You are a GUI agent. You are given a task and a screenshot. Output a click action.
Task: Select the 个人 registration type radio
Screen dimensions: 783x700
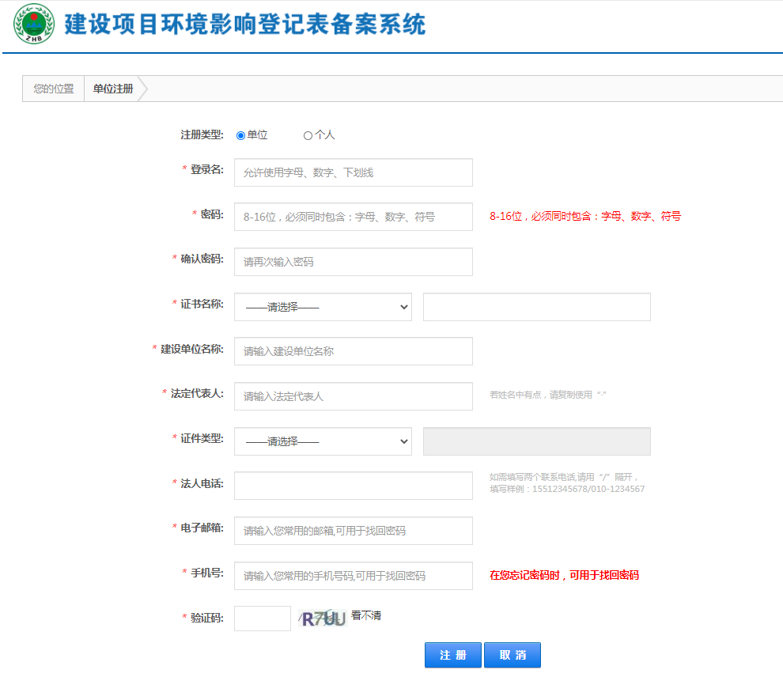(308, 135)
